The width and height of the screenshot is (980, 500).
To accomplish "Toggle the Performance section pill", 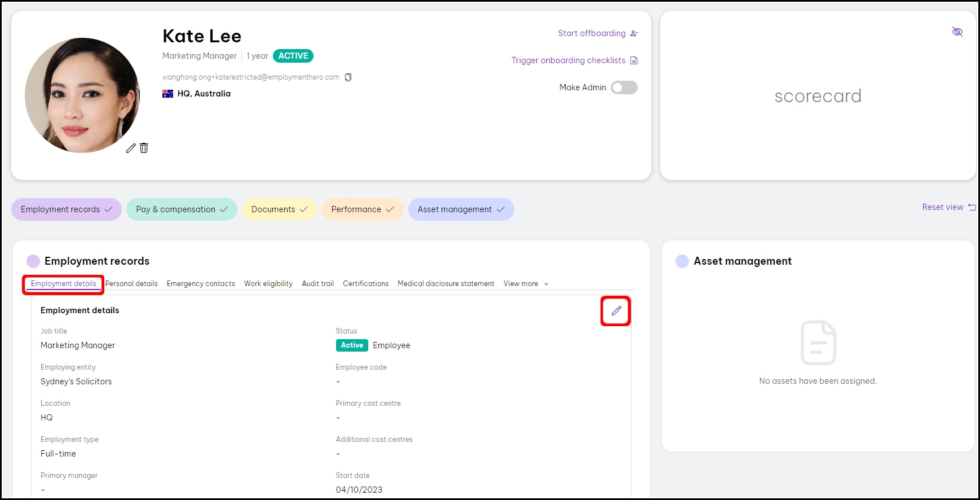I will point(362,209).
